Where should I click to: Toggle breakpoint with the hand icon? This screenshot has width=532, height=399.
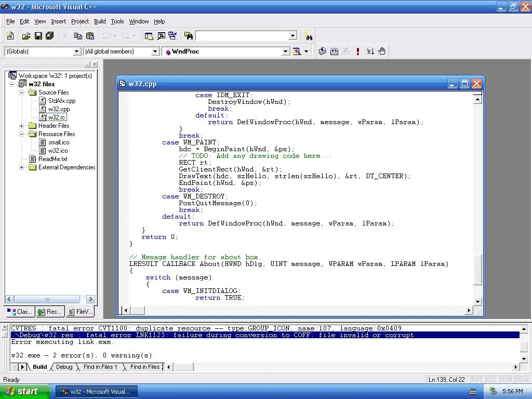382,51
